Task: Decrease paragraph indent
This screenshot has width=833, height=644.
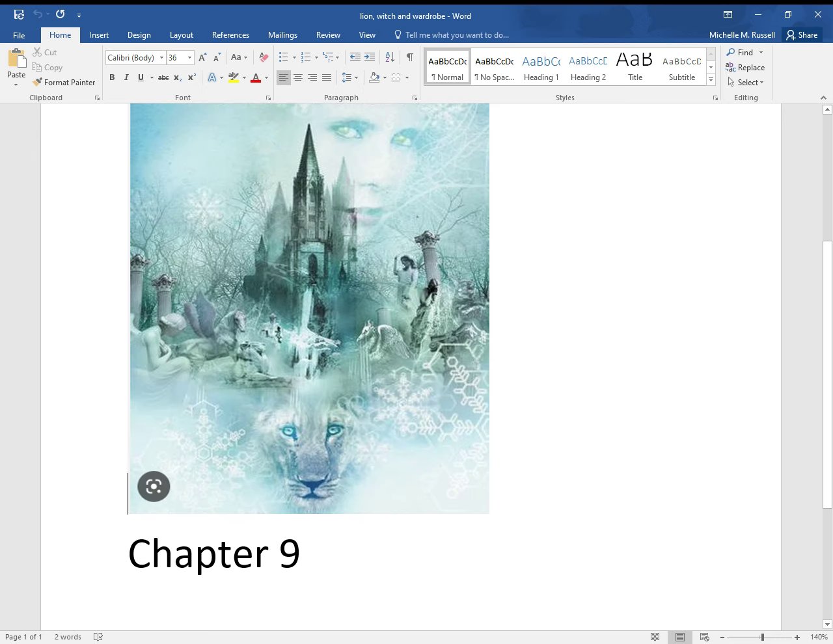Action: 355,58
